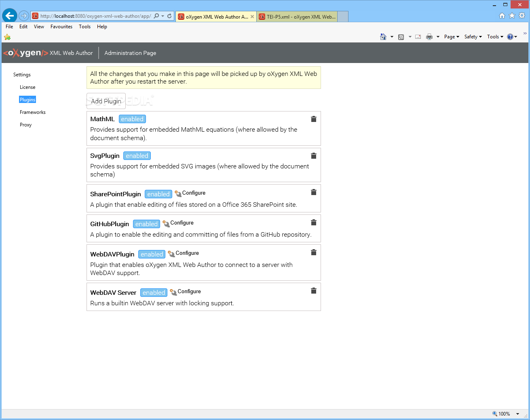
Task: Click the 100% zoom level control
Action: click(x=501, y=414)
